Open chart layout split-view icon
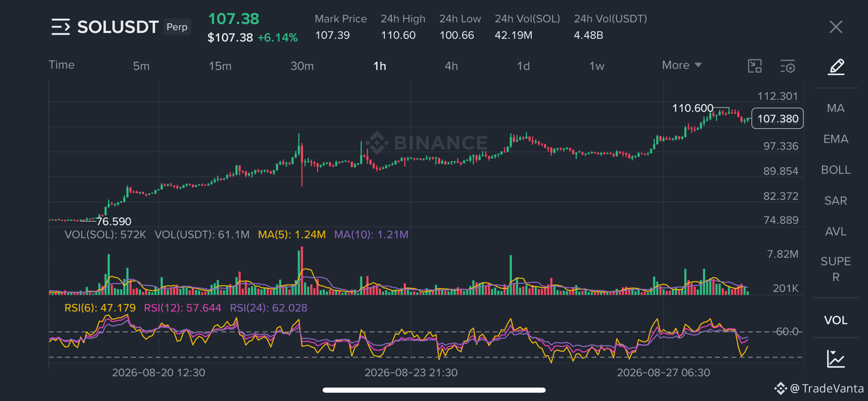 (x=755, y=66)
